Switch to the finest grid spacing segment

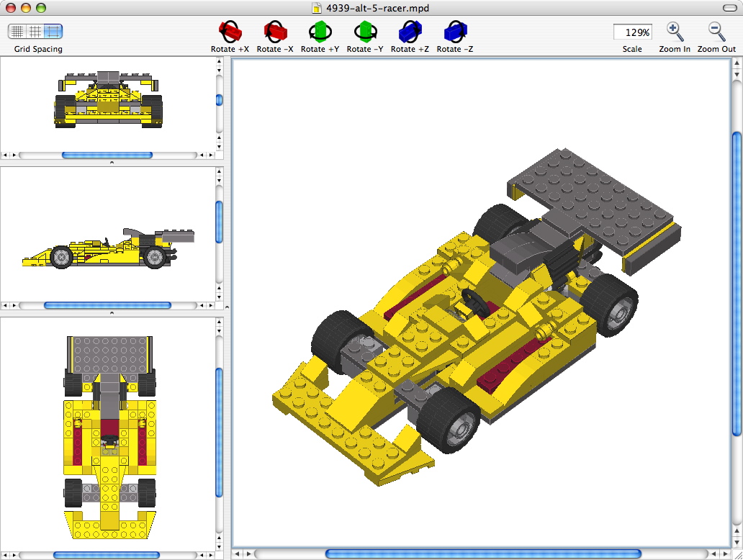(x=16, y=32)
